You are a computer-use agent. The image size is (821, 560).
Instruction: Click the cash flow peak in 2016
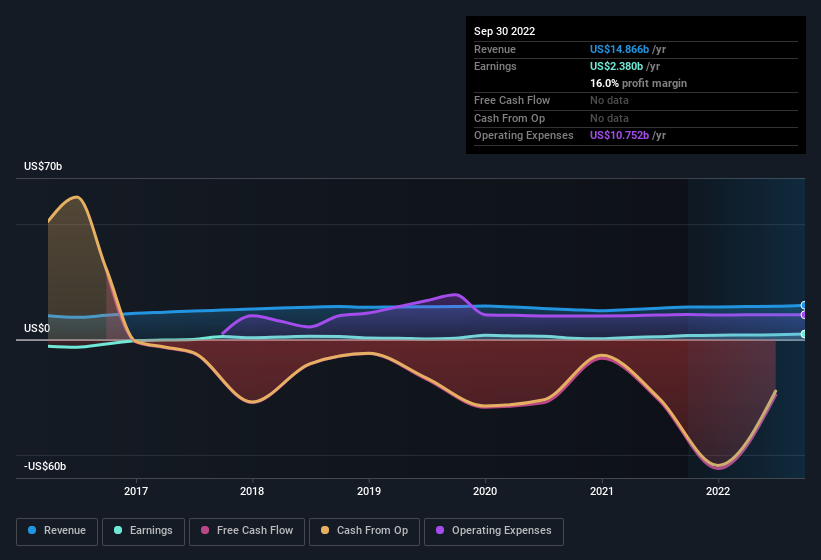(x=77, y=197)
